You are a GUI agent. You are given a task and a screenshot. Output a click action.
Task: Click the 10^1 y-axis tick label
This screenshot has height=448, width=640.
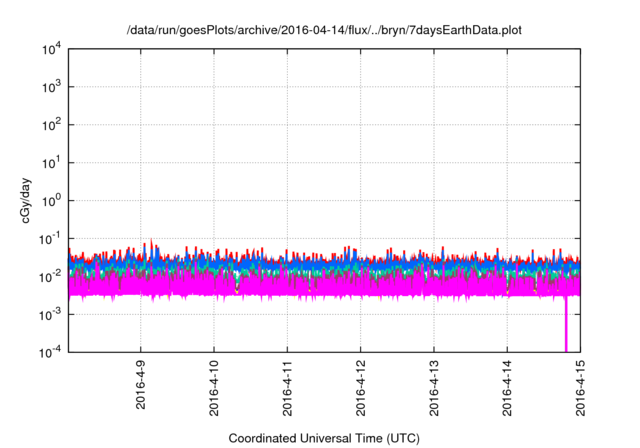tap(51, 163)
